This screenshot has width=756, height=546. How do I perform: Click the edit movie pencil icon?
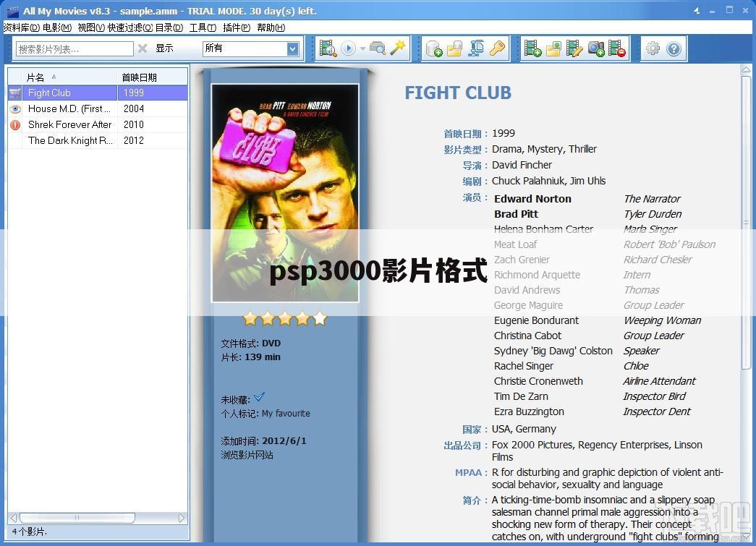pos(574,48)
